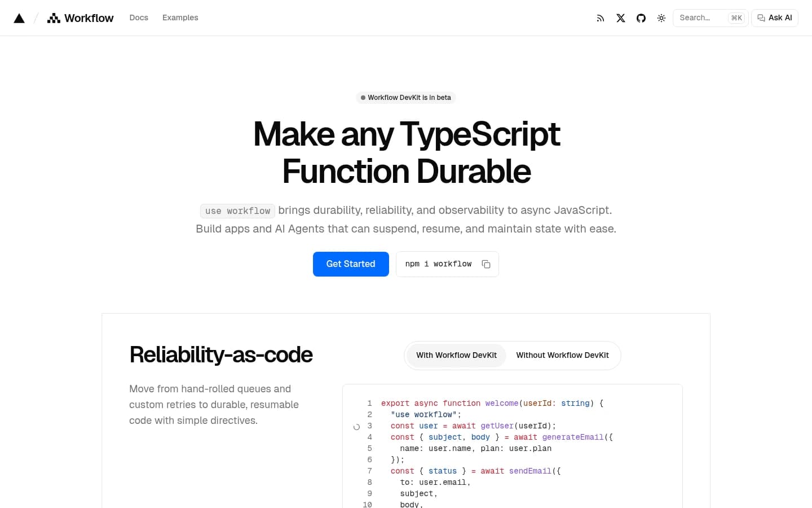The height and width of the screenshot is (508, 812).
Task: Open the Docs menu item
Action: (x=139, y=17)
